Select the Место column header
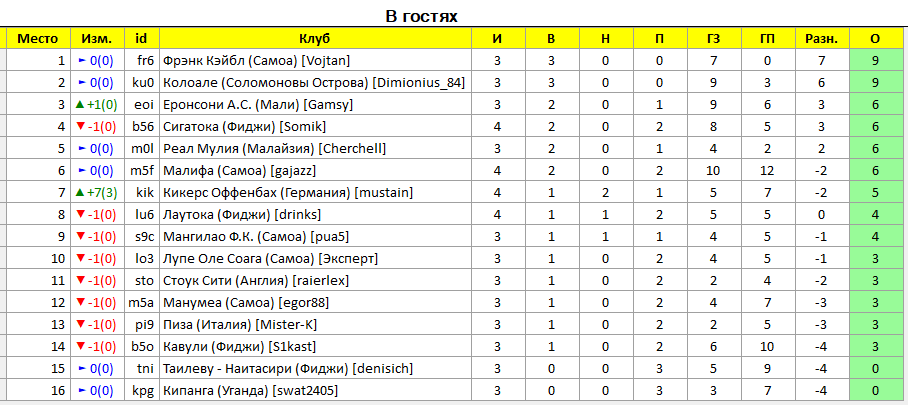This screenshot has height=405, width=908. (38, 39)
